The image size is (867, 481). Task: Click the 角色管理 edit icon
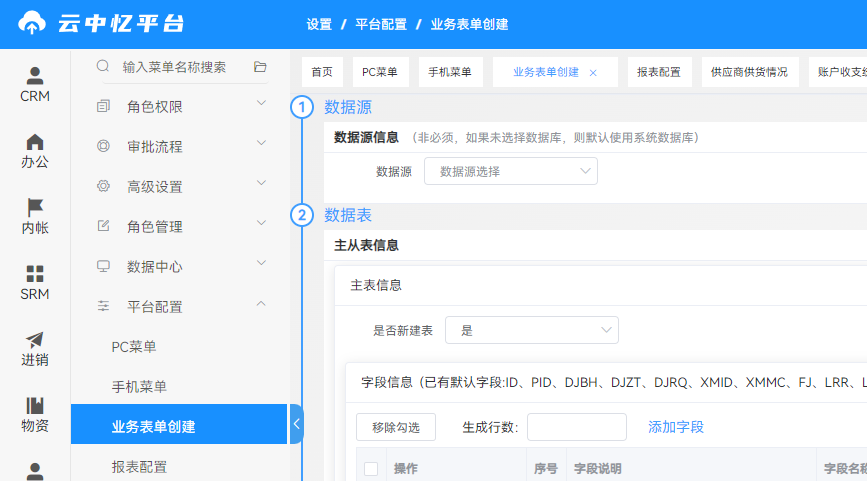coord(103,226)
